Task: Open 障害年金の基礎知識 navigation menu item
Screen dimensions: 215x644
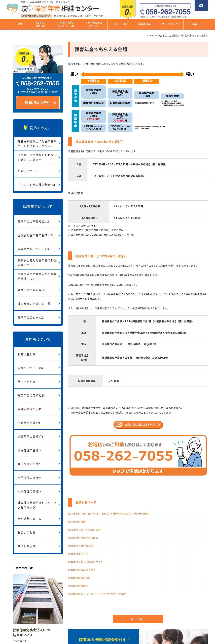Action: coord(40,24)
